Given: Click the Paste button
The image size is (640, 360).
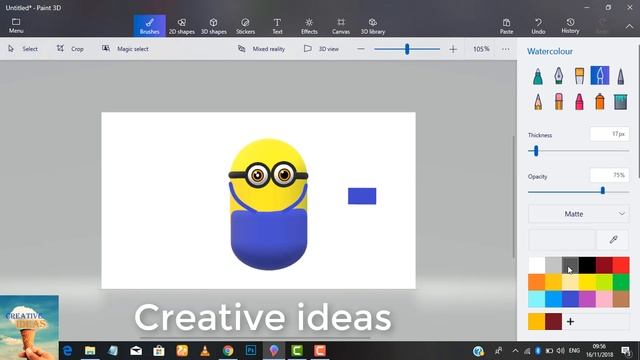Looking at the screenshot, I should tap(507, 26).
